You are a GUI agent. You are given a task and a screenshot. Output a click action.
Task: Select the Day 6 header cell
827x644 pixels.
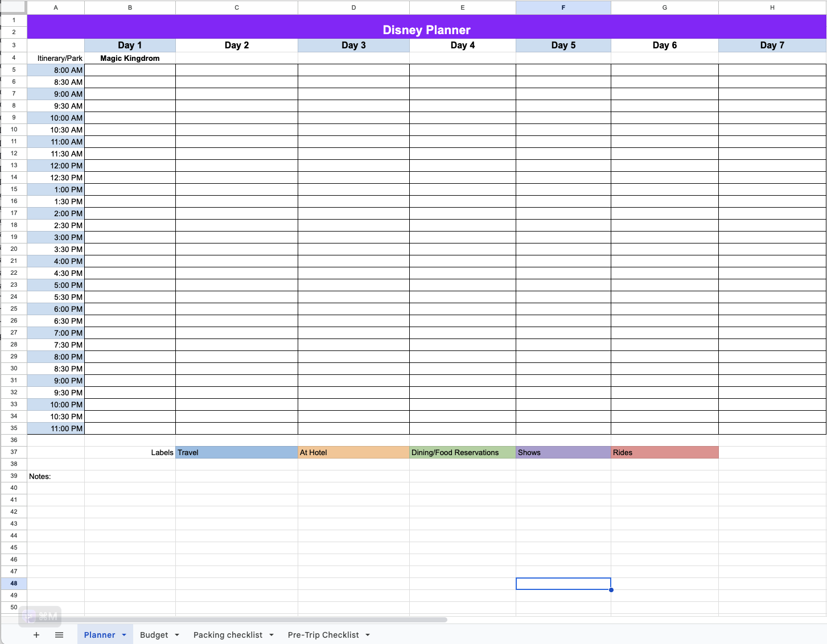(x=665, y=46)
